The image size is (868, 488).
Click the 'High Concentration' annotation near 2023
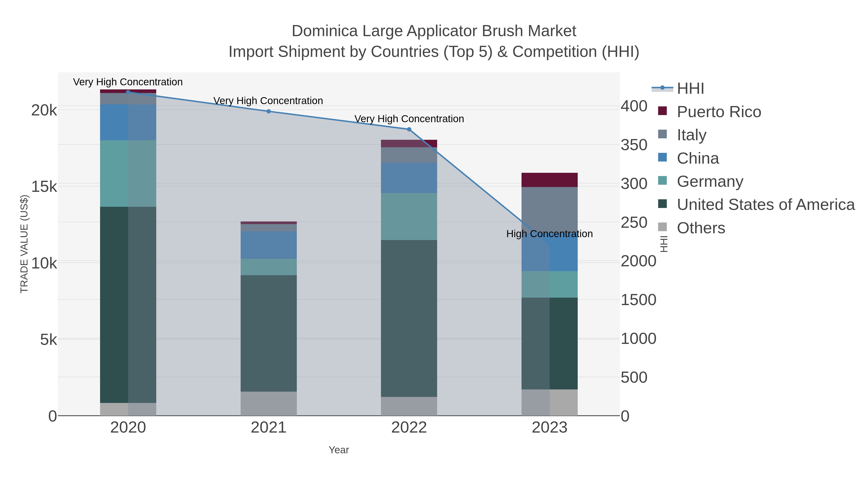coord(549,234)
